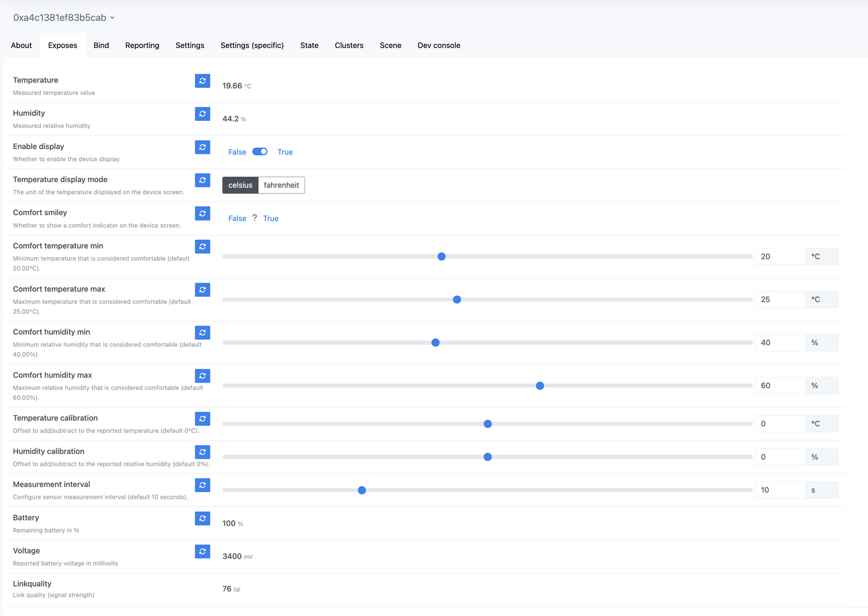Refresh the Comfort smiley setting
Image resolution: width=868 pixels, height=616 pixels.
point(202,213)
